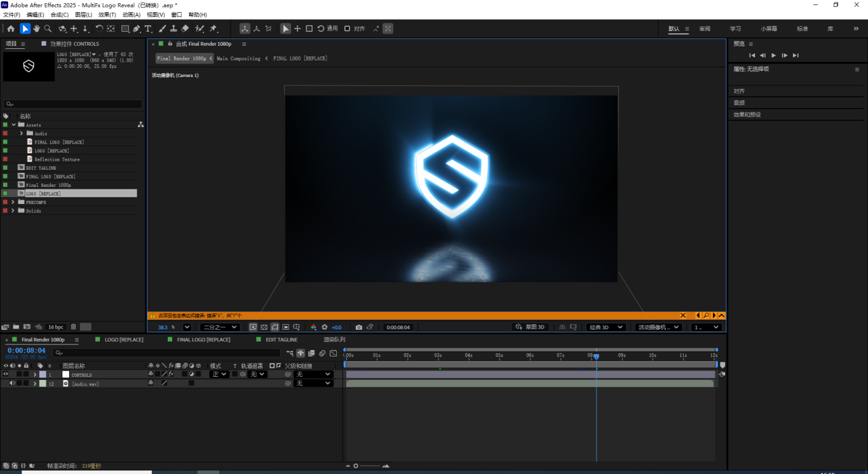This screenshot has width=868, height=474.
Task: Take a snapshot with the camera icon
Action: (359, 327)
